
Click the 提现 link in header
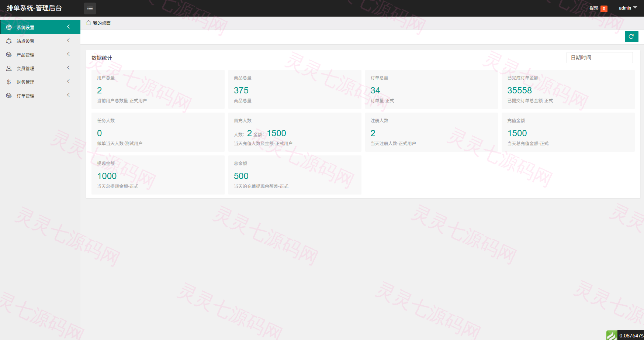click(x=594, y=8)
